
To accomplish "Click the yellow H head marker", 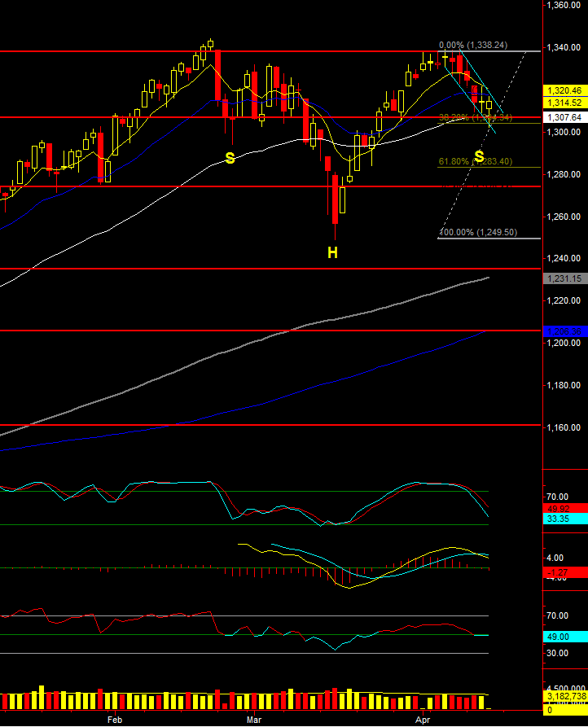I will coord(332,253).
